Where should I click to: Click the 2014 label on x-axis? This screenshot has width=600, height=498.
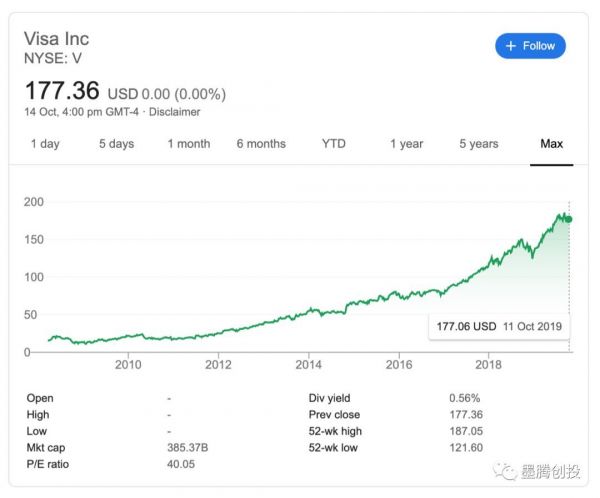[308, 364]
